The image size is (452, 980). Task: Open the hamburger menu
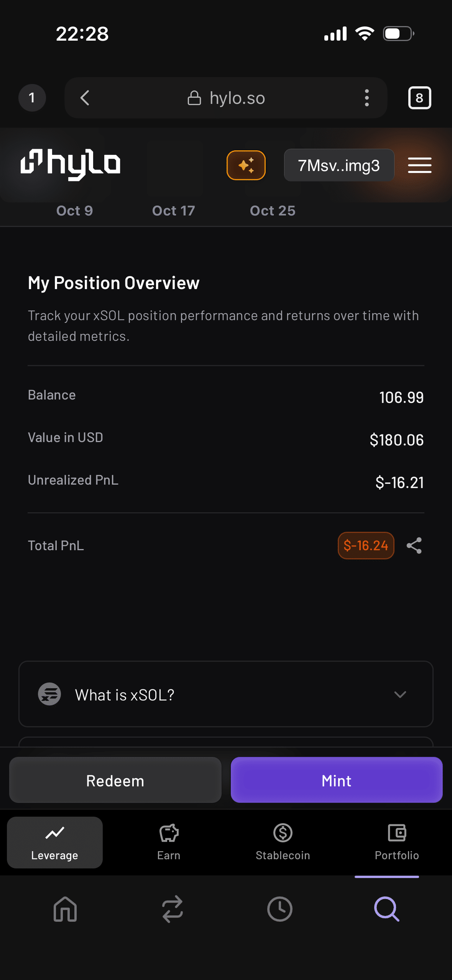[419, 165]
